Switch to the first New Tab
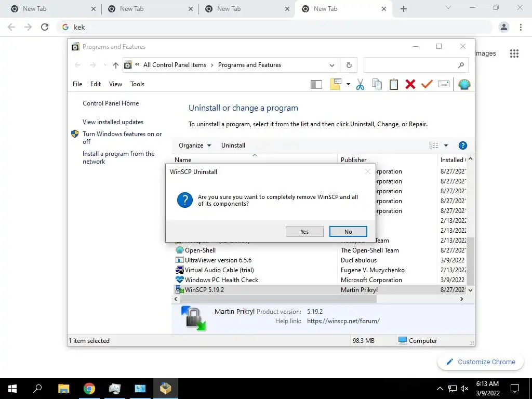This screenshot has width=532, height=399. coord(52,9)
